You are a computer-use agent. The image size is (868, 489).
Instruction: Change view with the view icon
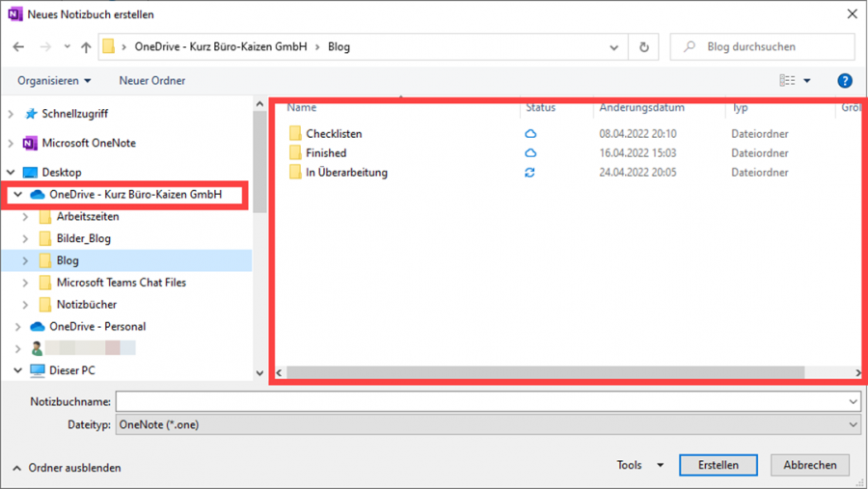[787, 81]
